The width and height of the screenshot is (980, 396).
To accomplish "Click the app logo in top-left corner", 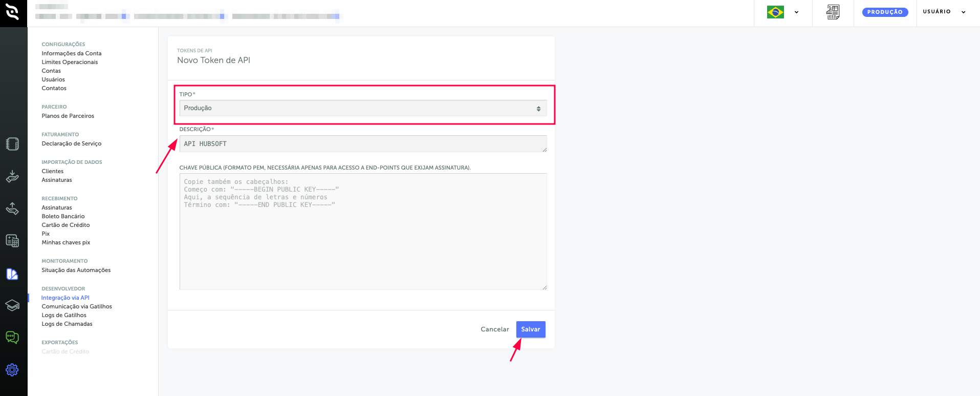I will 12,12.
